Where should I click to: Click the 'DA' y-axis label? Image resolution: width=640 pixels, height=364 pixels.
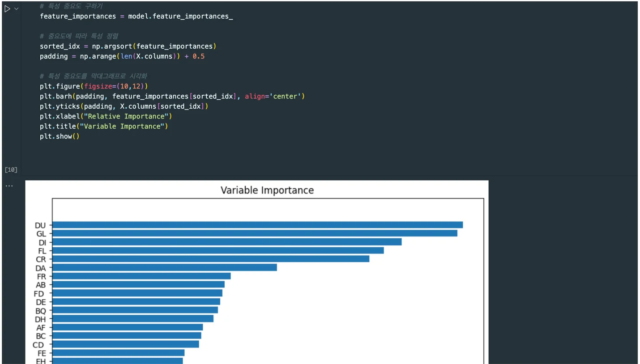41,268
